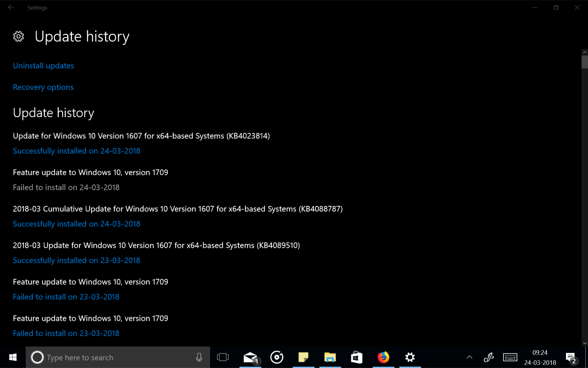Open the Windows Start menu
The height and width of the screenshot is (368, 588).
click(13, 357)
